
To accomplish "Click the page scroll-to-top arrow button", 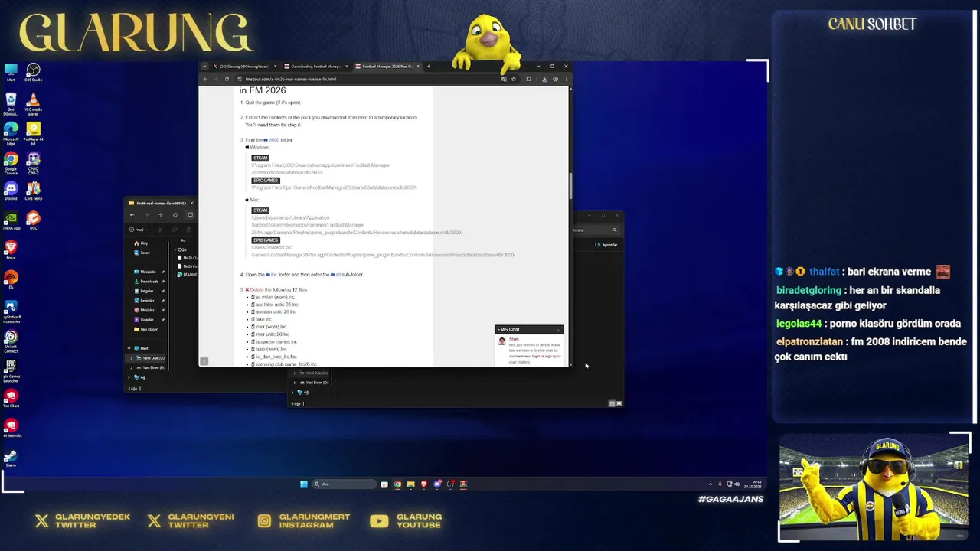I will 204,361.
